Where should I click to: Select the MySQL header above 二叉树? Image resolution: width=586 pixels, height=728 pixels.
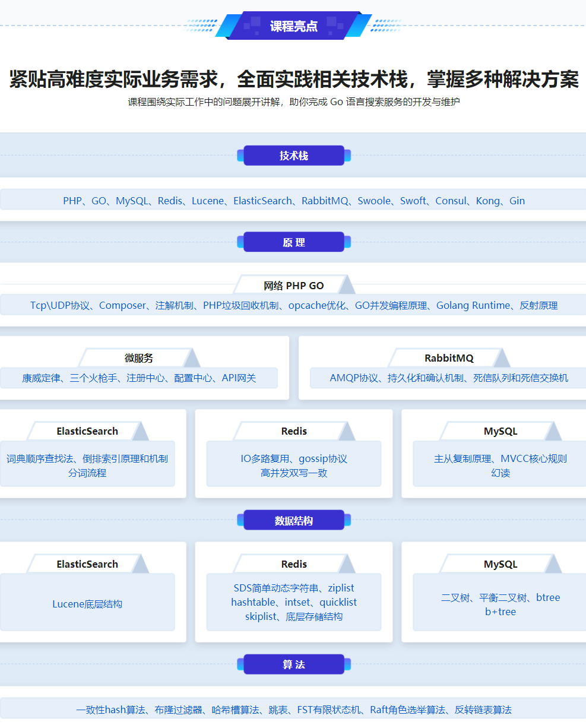(x=501, y=564)
